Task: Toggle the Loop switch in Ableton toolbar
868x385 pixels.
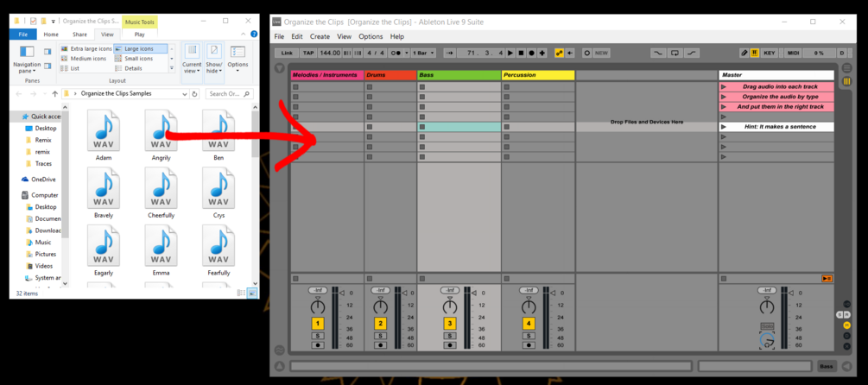Action: 675,54
